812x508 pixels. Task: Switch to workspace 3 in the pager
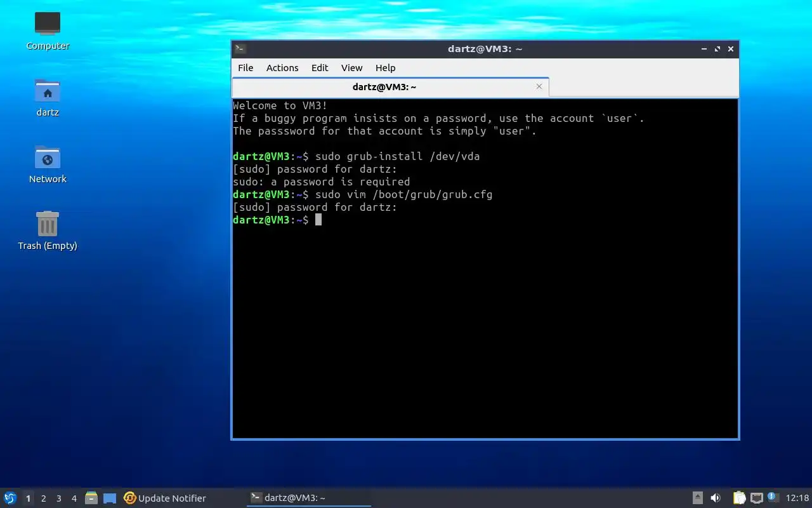(59, 498)
